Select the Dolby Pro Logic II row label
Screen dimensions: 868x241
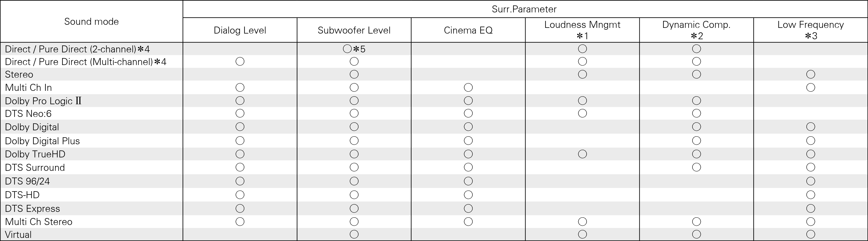click(x=44, y=101)
